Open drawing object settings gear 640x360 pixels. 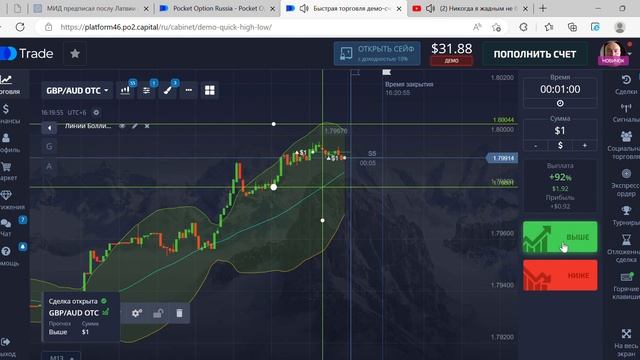pyautogui.click(x=137, y=313)
